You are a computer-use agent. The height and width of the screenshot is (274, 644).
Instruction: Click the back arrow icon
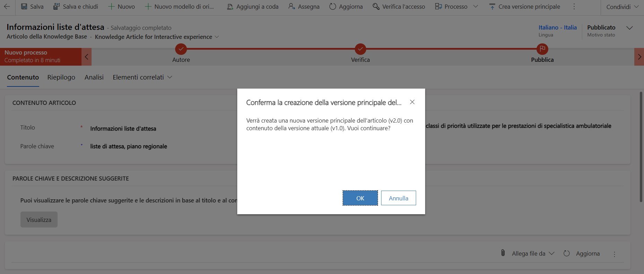[x=7, y=7]
